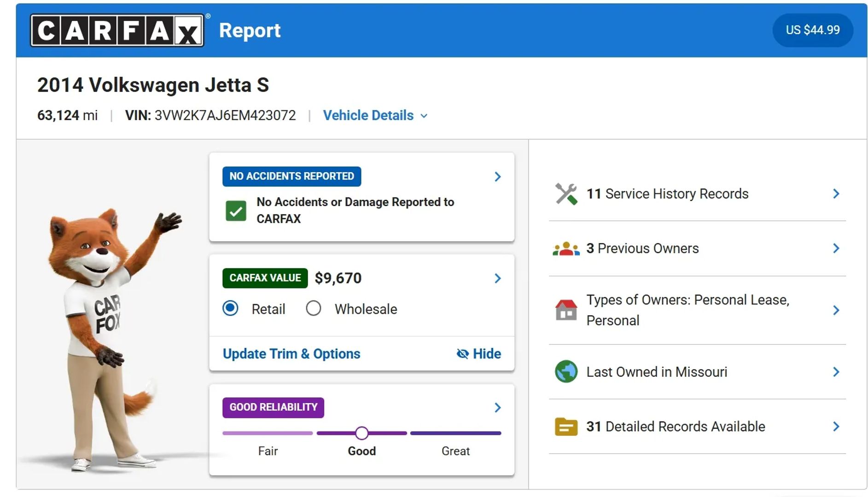The image size is (868, 497).
Task: Click the Previous Owners people icon
Action: tap(566, 248)
